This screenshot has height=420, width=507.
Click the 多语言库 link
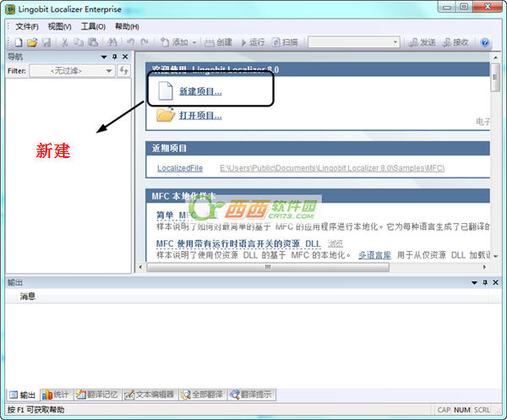click(x=374, y=255)
